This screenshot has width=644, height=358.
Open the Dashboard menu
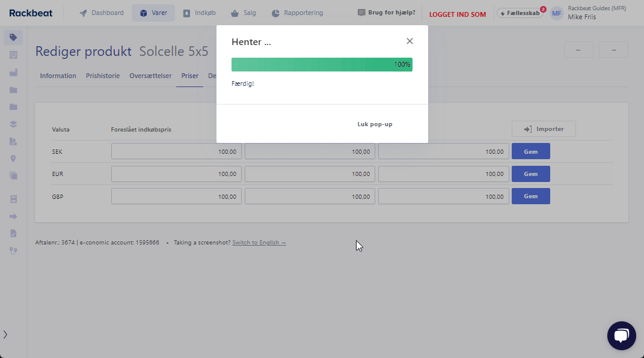point(102,13)
